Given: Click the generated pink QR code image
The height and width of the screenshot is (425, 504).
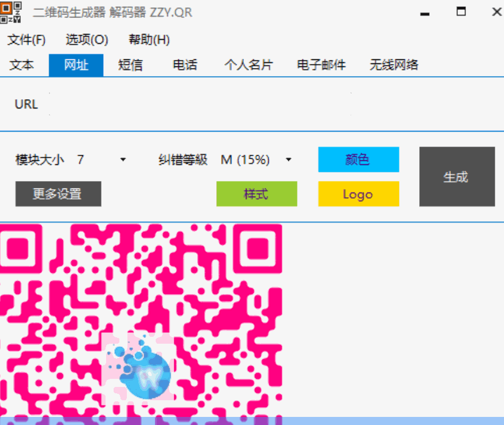Looking at the screenshot, I should pos(141,324).
